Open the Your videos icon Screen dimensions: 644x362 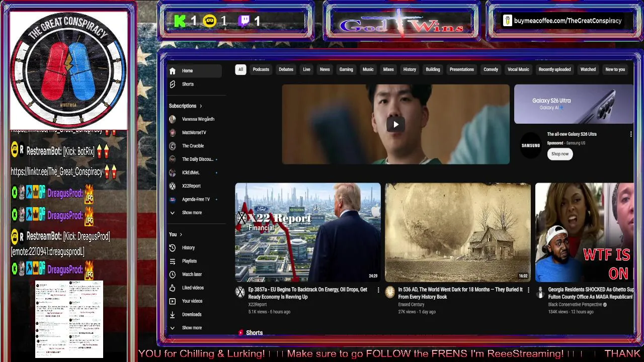pyautogui.click(x=173, y=301)
